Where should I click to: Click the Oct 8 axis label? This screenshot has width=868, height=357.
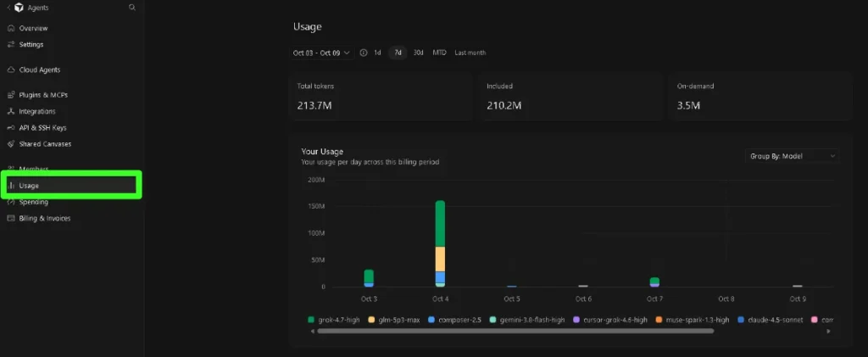[726, 298]
